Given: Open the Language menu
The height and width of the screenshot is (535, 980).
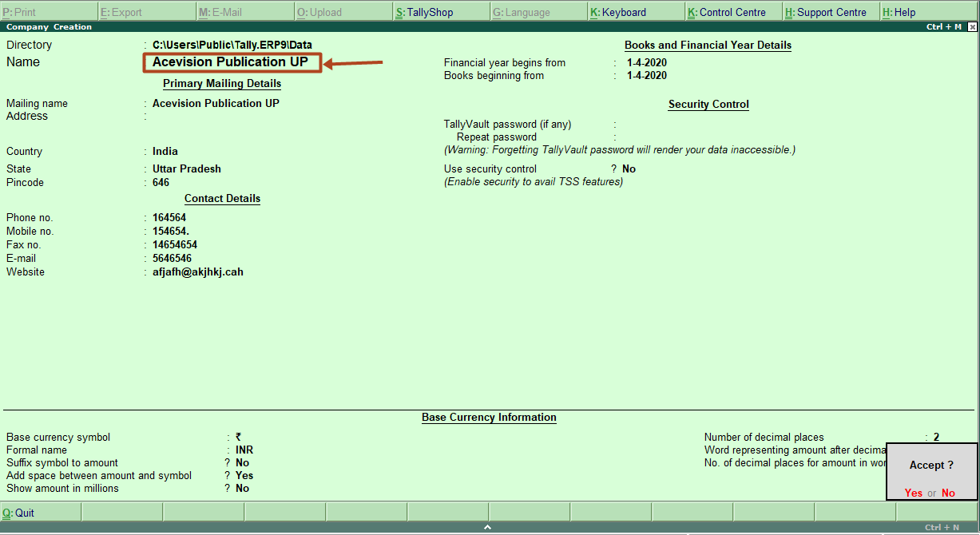Looking at the screenshot, I should tap(539, 12).
